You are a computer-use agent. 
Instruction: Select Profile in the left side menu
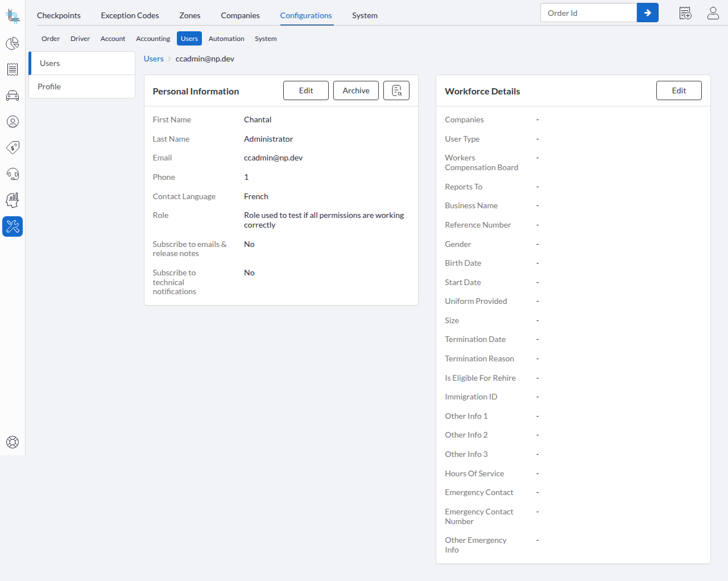(82, 86)
